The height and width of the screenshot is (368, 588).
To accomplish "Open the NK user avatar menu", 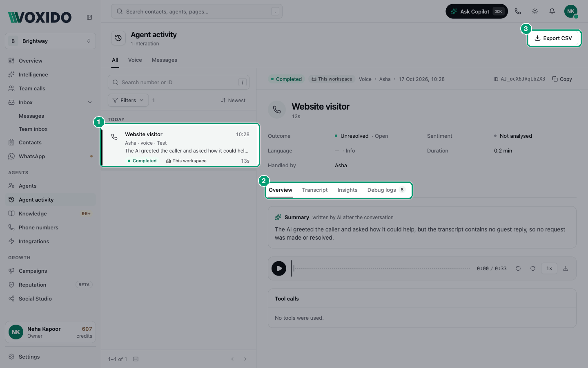I will point(571,11).
